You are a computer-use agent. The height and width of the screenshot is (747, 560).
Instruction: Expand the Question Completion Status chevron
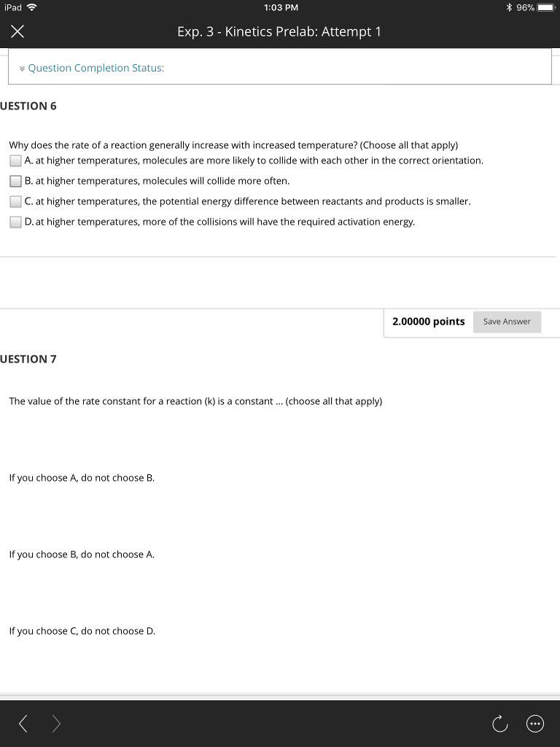[x=22, y=69]
